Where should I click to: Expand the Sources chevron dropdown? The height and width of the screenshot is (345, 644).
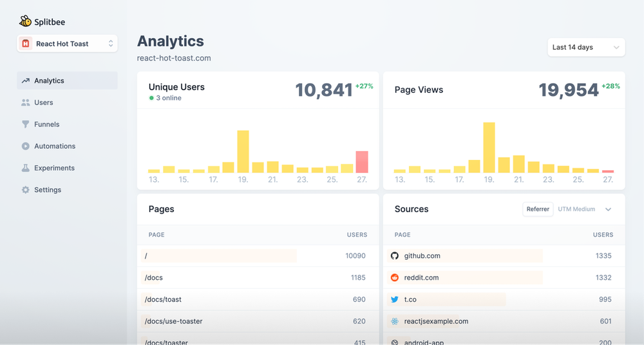click(609, 210)
